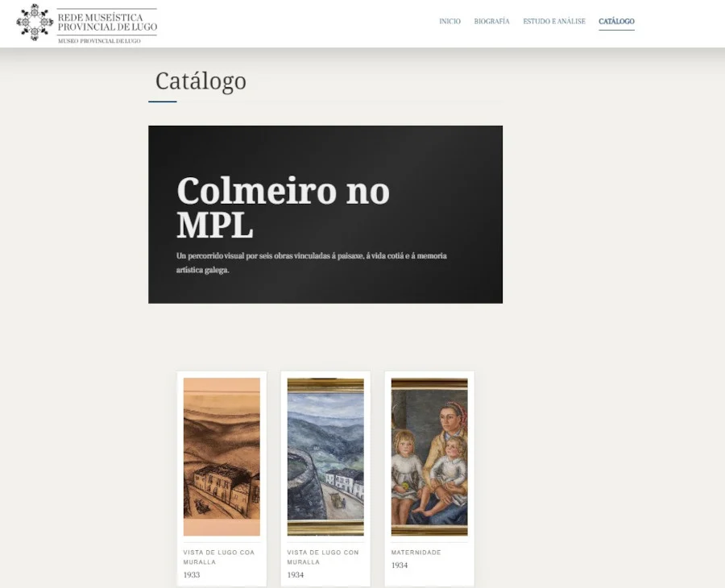View the Maternidade painting thumbnail

429,457
